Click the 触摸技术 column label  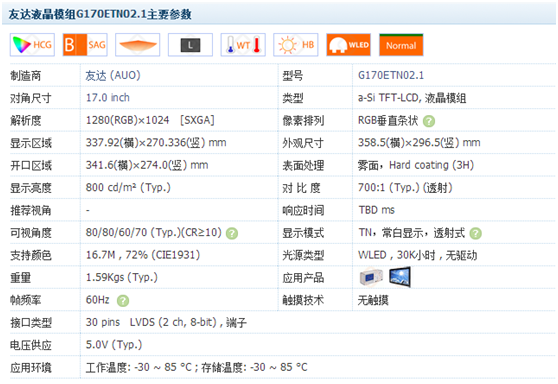click(x=303, y=300)
